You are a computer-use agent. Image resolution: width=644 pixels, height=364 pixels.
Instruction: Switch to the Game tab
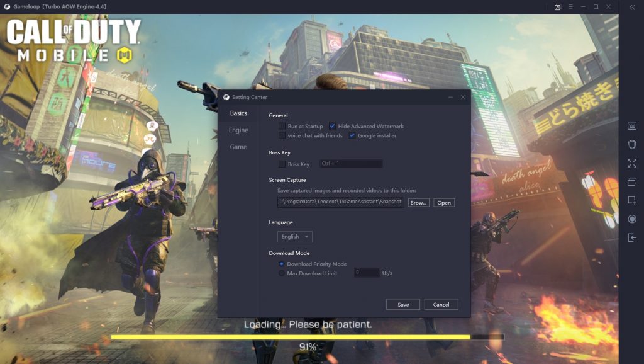pos(238,147)
